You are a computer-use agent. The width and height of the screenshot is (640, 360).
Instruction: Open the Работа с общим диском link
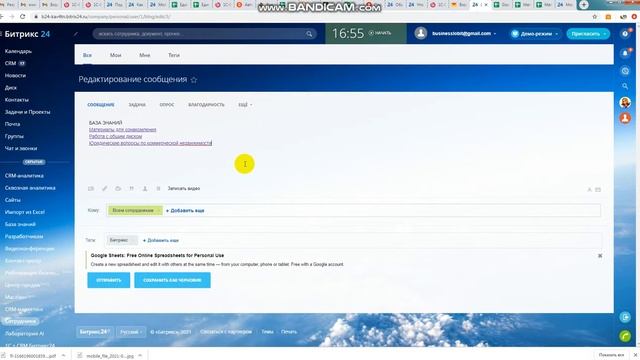(116, 136)
